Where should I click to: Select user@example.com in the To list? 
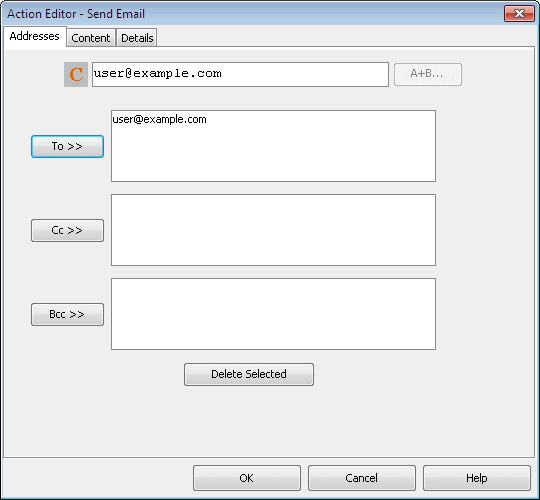point(159,119)
